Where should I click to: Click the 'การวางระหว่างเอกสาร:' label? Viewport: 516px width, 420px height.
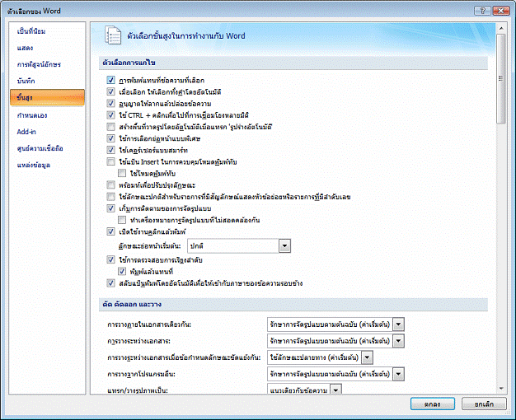point(138,341)
